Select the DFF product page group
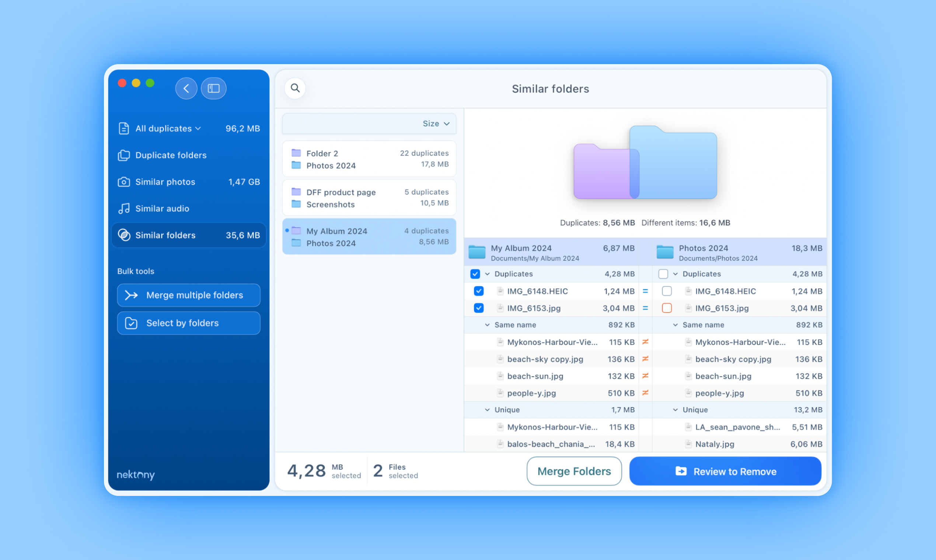 coord(369,198)
